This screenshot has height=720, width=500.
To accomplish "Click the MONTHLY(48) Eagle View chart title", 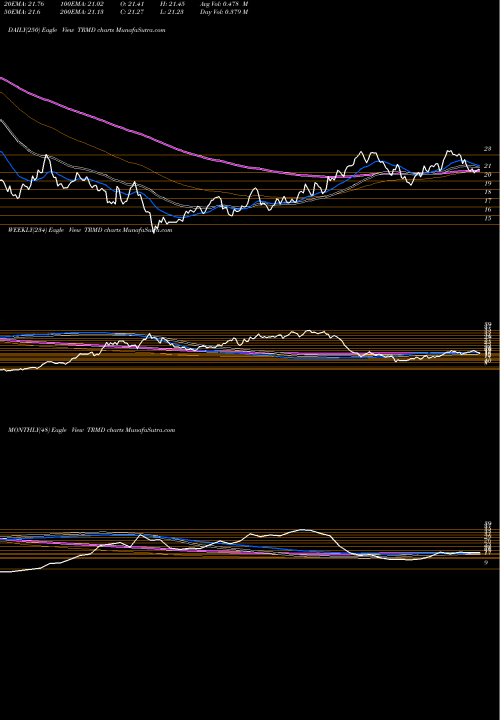I will click(91, 430).
